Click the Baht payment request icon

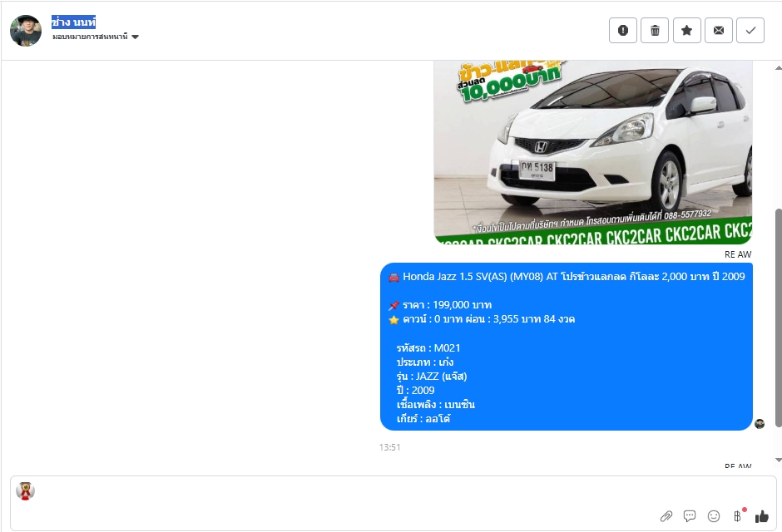737,516
